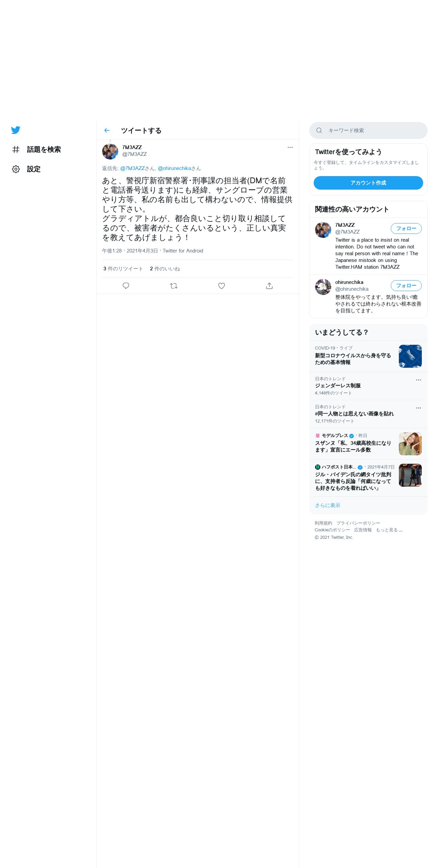434x868 pixels.
Task: Follow the ohirunechika account
Action: coord(406,286)
